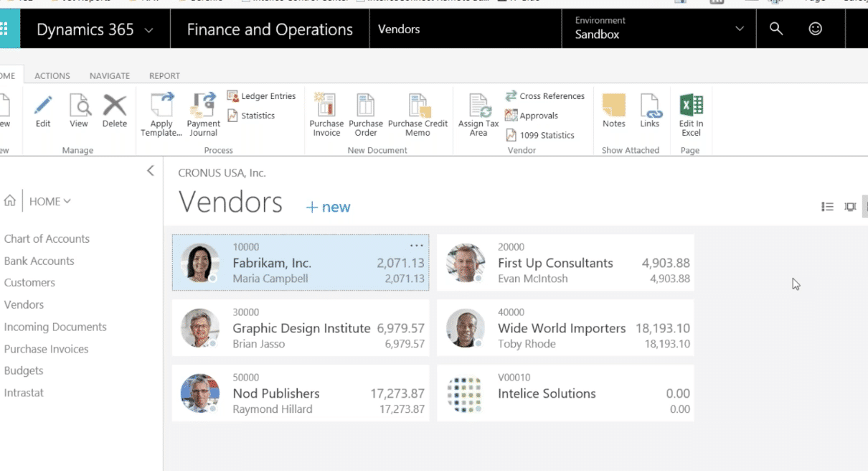Click Ledger Entries in the ribbon
The width and height of the screenshot is (868, 471).
[x=261, y=96]
